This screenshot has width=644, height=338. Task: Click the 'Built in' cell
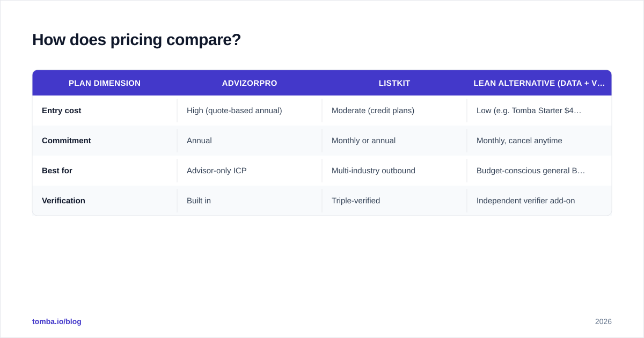pos(250,201)
